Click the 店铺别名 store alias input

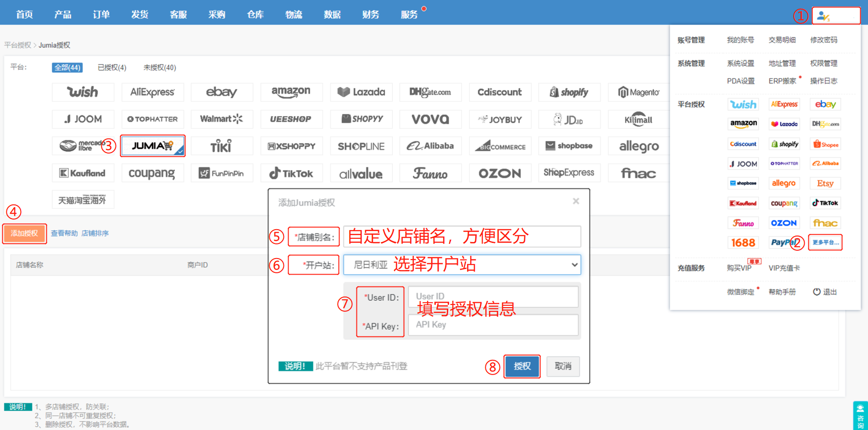point(462,237)
